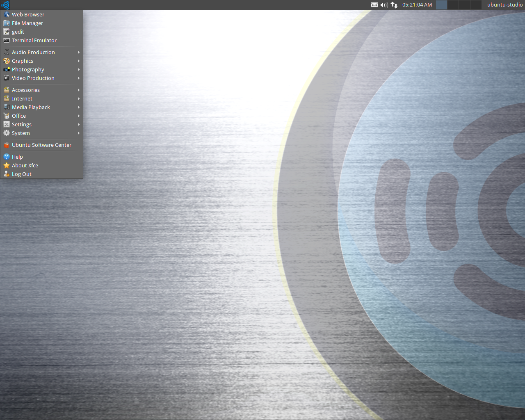Open Video Production category label
Viewport: 525px width, 420px height.
(x=33, y=78)
